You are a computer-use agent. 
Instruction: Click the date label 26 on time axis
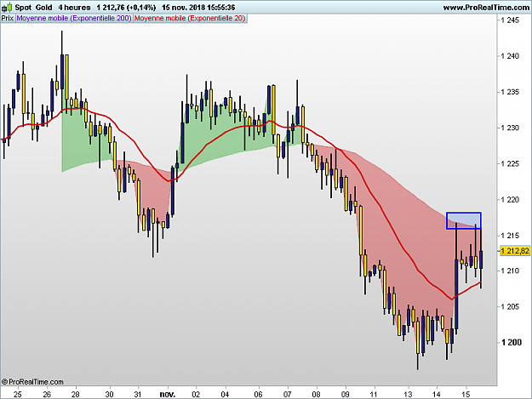click(47, 394)
